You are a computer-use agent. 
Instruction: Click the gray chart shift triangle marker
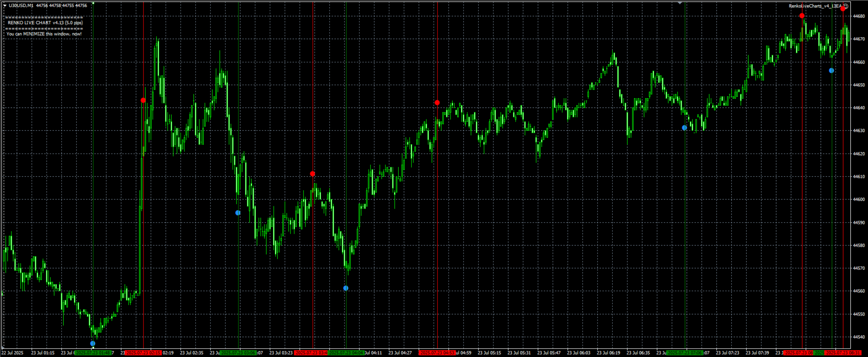(x=680, y=3)
